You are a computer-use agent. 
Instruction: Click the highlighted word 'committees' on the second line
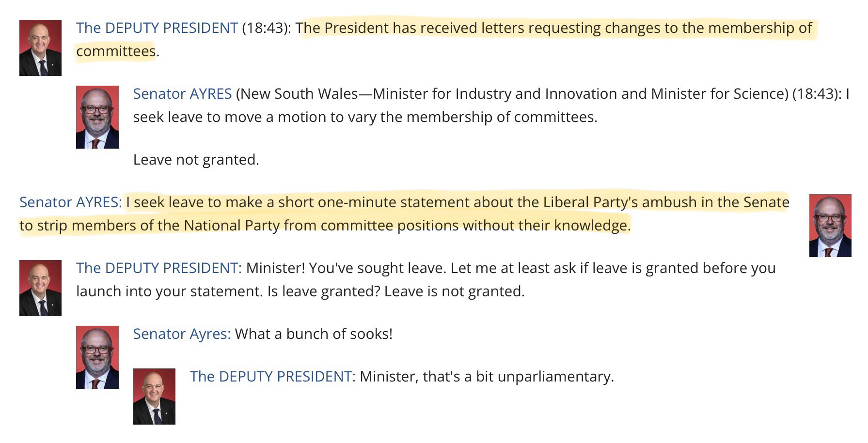point(116,51)
